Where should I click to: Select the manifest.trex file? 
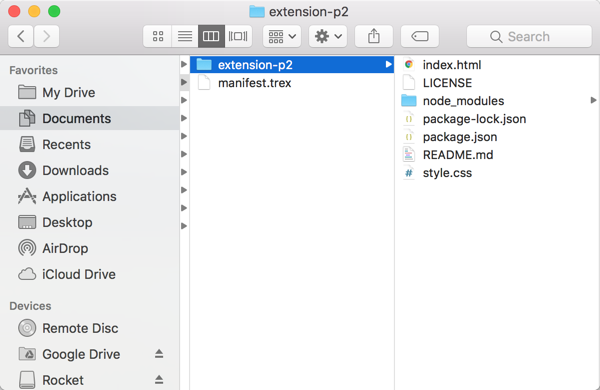[292, 83]
